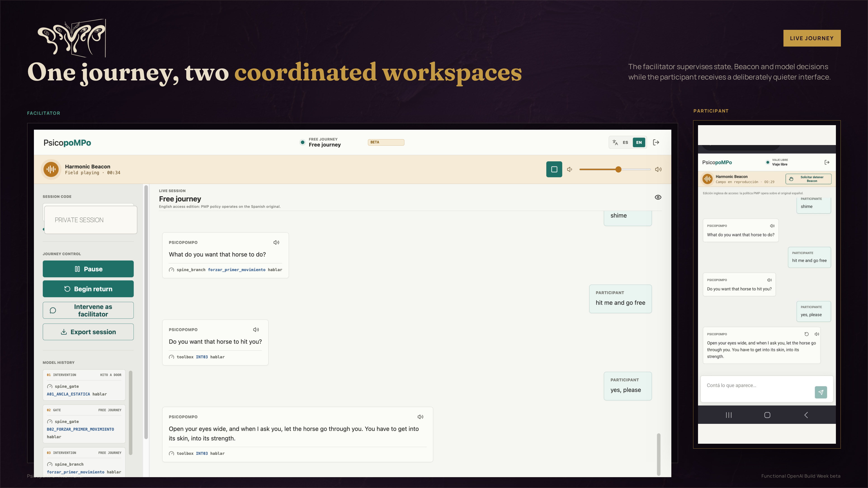868x488 pixels.
Task: Click the Begin return button
Action: coord(88,289)
